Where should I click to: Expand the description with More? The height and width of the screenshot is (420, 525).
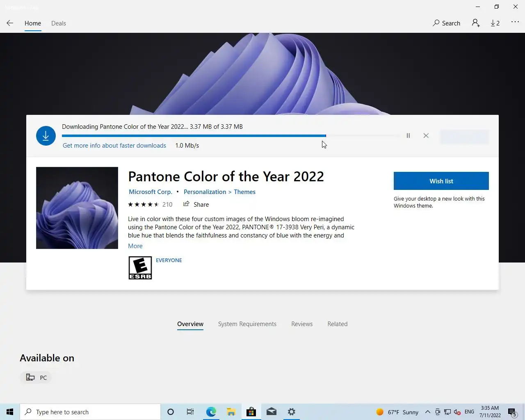[x=135, y=246]
